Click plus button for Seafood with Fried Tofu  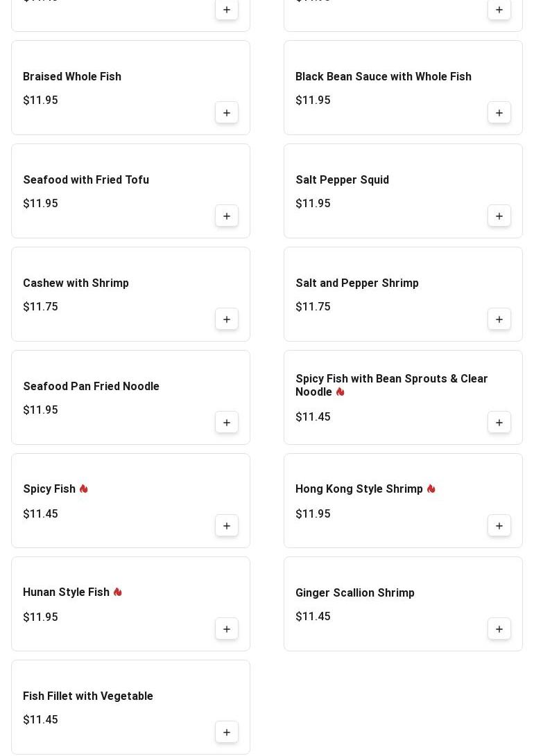coord(227,216)
